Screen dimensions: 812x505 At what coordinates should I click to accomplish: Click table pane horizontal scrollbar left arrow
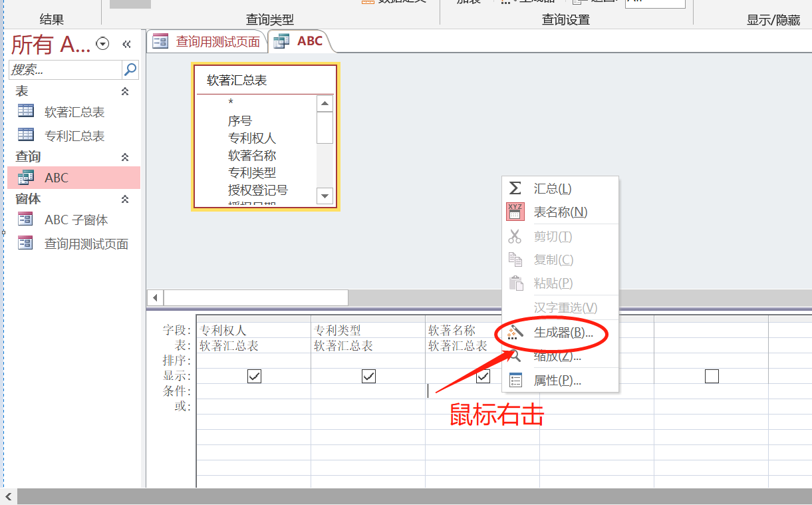[155, 297]
